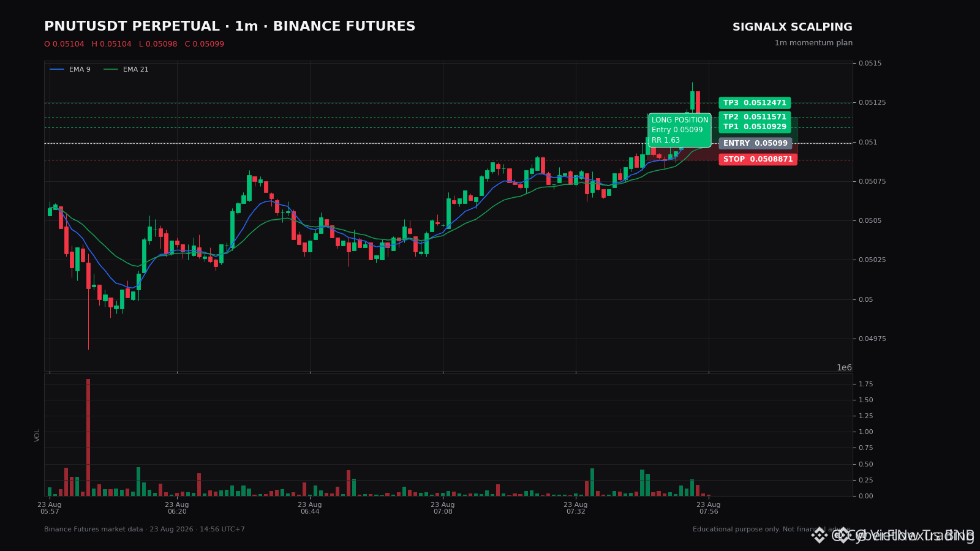Click the ENTRY 0.05099 price tag

(x=755, y=143)
